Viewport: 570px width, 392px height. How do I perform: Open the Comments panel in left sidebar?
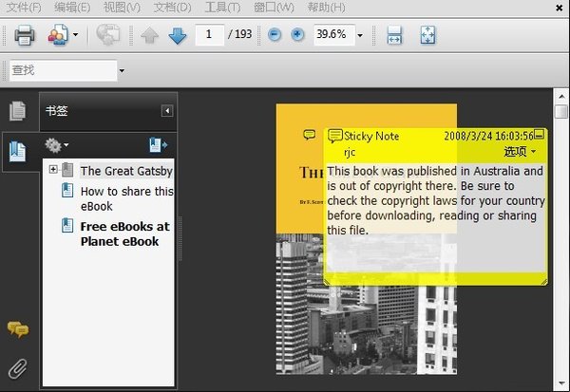[x=17, y=329]
